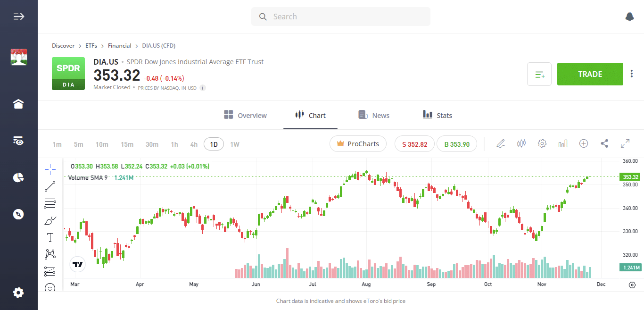
Task: Open the emoji sticker tool
Action: (x=50, y=287)
